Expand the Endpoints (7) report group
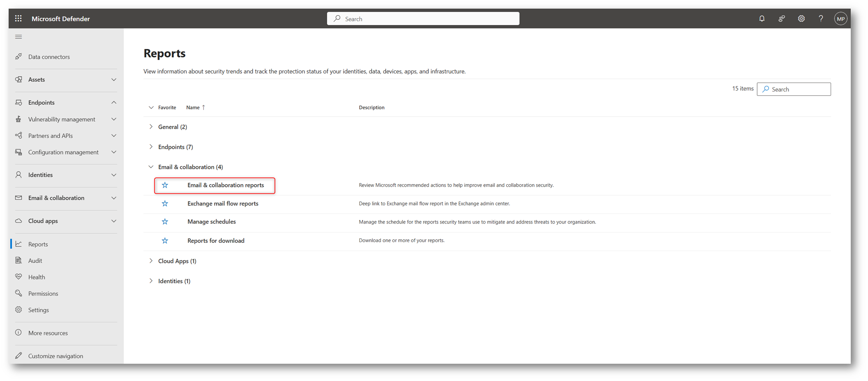Image resolution: width=868 pixels, height=381 pixels. [151, 147]
